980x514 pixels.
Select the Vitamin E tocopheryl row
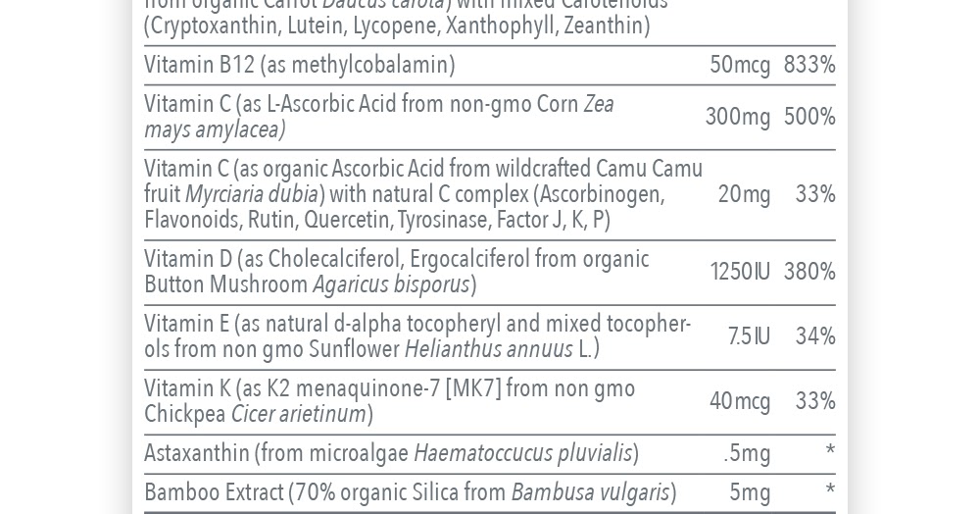point(489,337)
